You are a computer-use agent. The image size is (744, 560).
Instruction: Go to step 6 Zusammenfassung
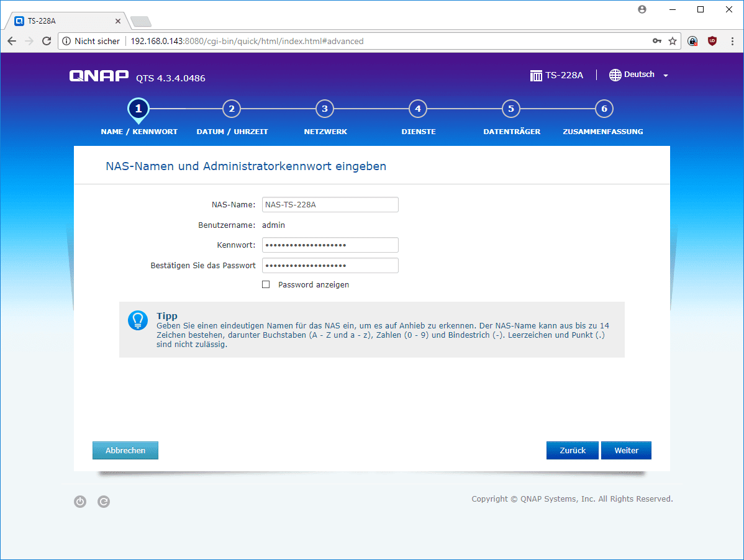click(604, 109)
